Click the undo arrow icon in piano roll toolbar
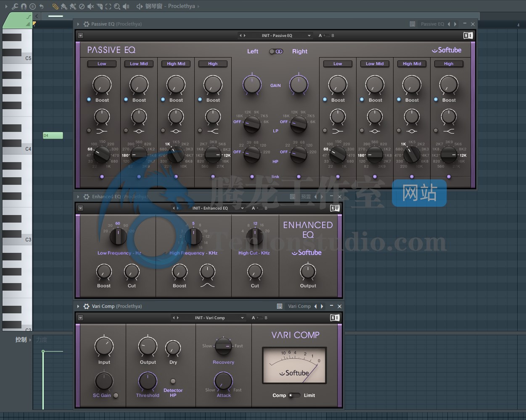This screenshot has height=420, width=526. pos(41,6)
